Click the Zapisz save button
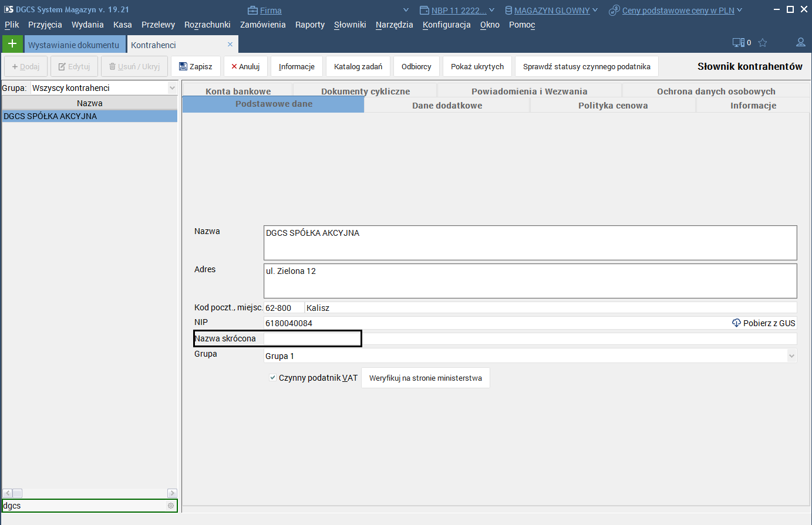Image resolution: width=812 pixels, height=525 pixels. point(196,66)
